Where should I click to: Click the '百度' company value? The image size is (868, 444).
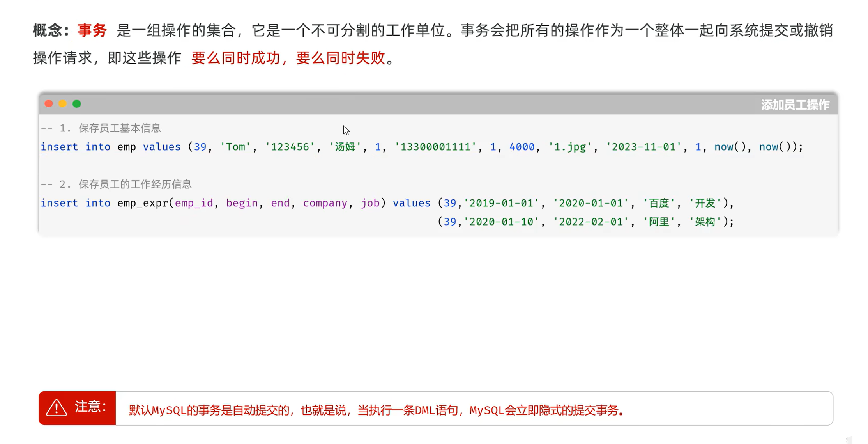pos(659,203)
